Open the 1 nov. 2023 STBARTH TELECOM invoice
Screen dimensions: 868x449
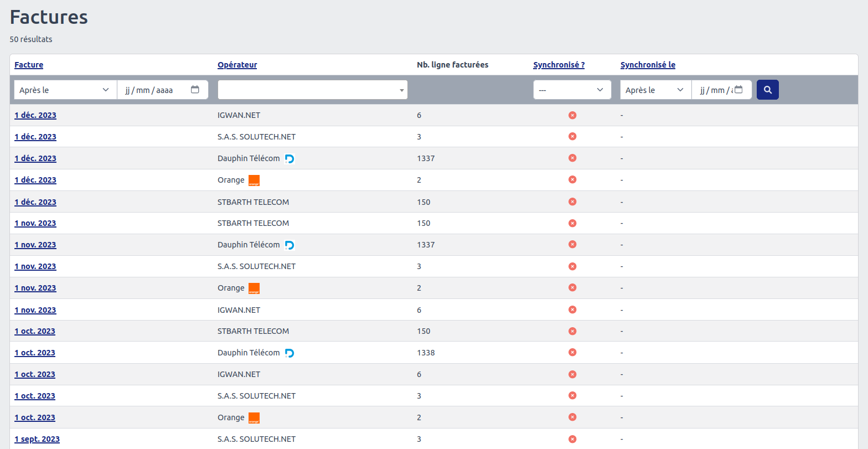(x=35, y=223)
